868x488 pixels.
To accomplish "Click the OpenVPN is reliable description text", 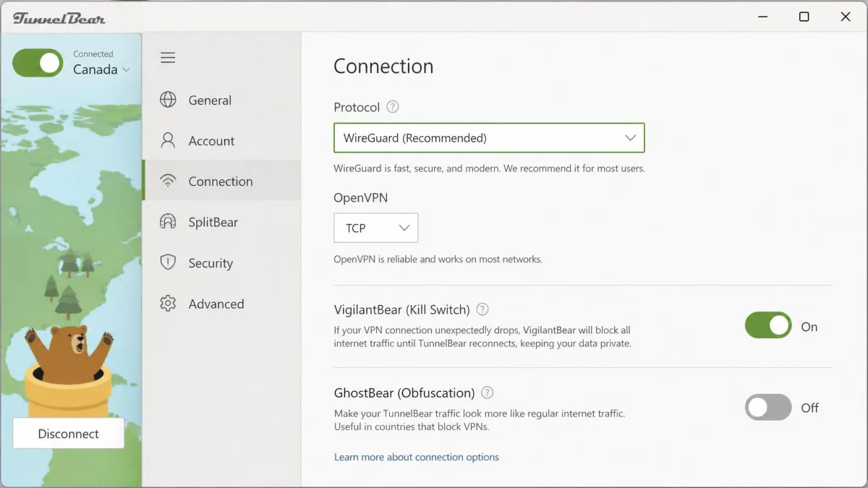I will click(x=438, y=259).
